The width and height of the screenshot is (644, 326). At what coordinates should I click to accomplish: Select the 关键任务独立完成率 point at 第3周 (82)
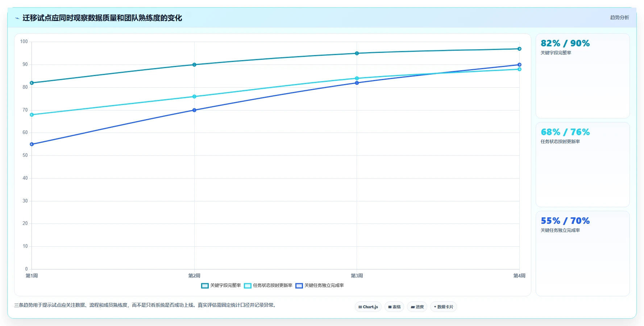[x=357, y=83]
